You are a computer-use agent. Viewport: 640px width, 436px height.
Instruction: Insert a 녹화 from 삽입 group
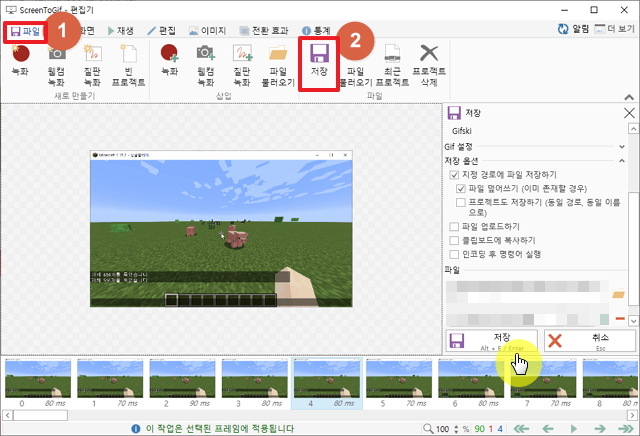(170, 60)
